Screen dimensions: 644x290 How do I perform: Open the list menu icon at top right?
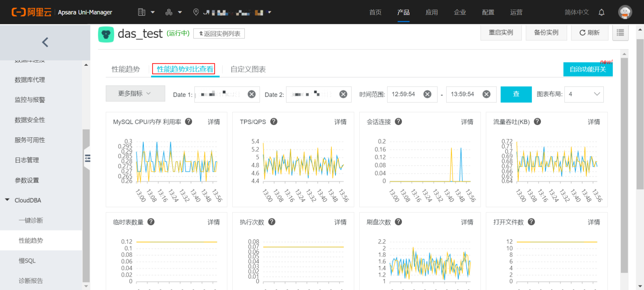(620, 33)
